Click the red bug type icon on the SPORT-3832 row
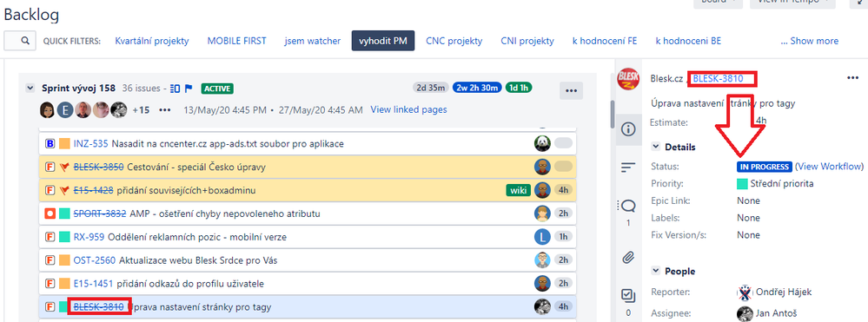The height and width of the screenshot is (322, 868). (x=50, y=214)
